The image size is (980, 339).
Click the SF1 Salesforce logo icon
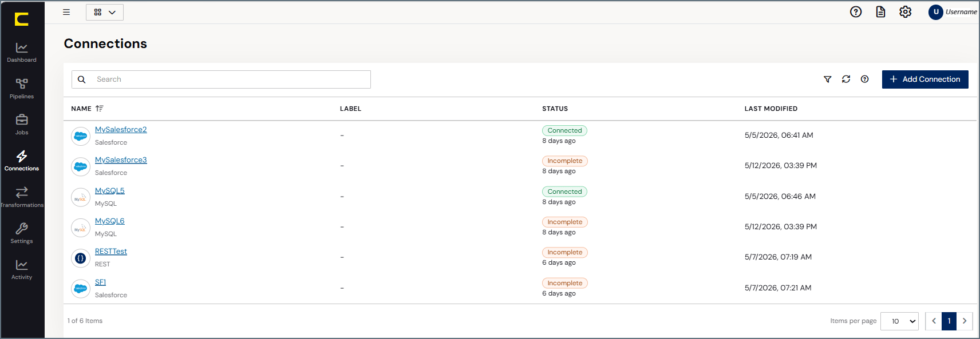(81, 289)
